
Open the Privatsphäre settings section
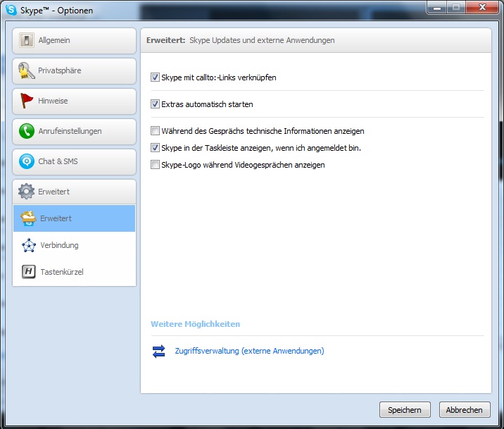coord(74,70)
